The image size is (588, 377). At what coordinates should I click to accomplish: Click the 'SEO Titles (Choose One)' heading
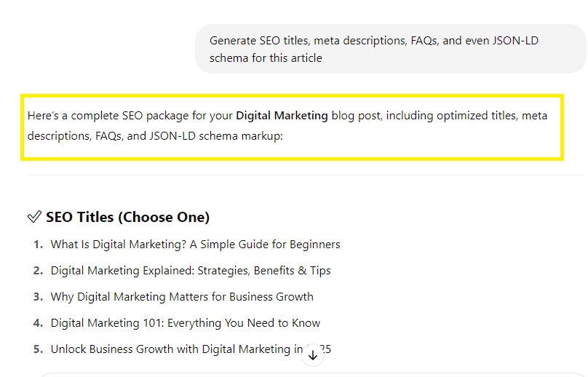click(x=127, y=217)
